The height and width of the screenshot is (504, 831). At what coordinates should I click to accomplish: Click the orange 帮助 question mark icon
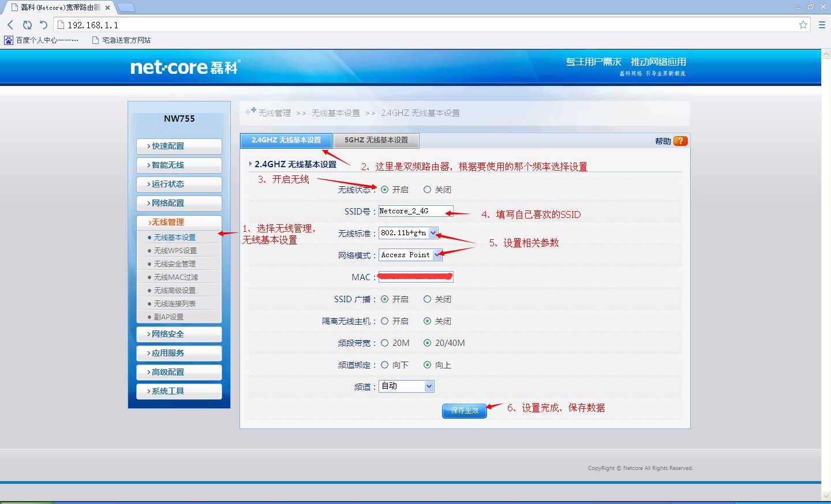680,140
